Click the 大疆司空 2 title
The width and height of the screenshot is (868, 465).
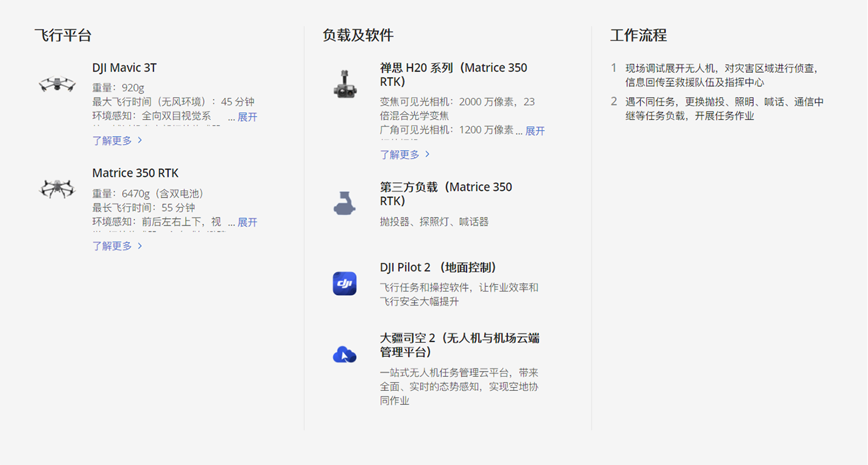(x=459, y=345)
